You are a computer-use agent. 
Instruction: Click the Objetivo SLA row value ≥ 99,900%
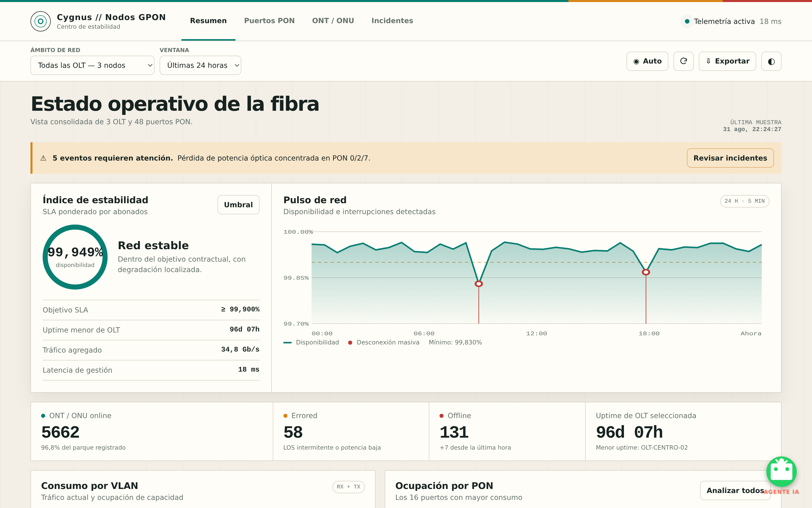(x=240, y=309)
